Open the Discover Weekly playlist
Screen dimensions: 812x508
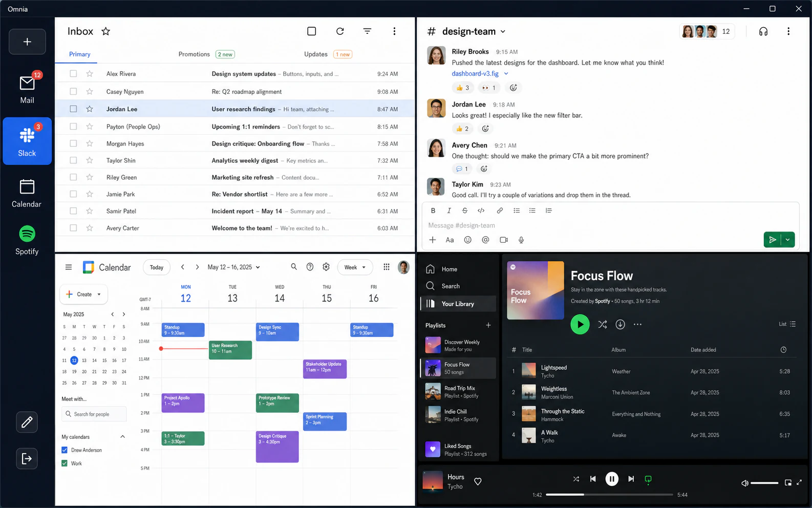pos(458,345)
